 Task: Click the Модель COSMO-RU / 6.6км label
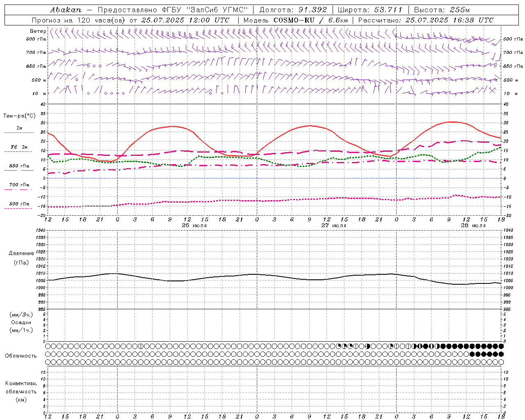pos(295,20)
